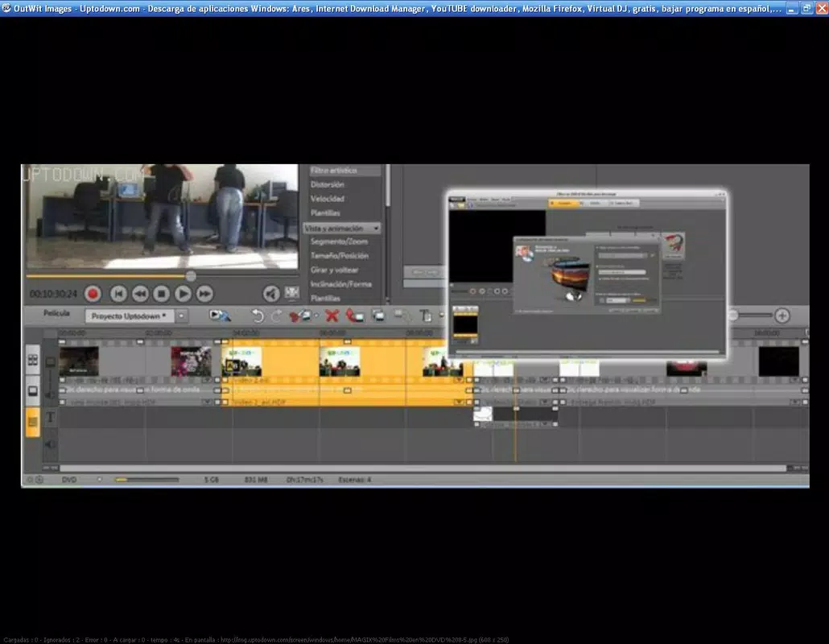Undo last action with curved arrow
The image size is (829, 644).
click(x=257, y=316)
